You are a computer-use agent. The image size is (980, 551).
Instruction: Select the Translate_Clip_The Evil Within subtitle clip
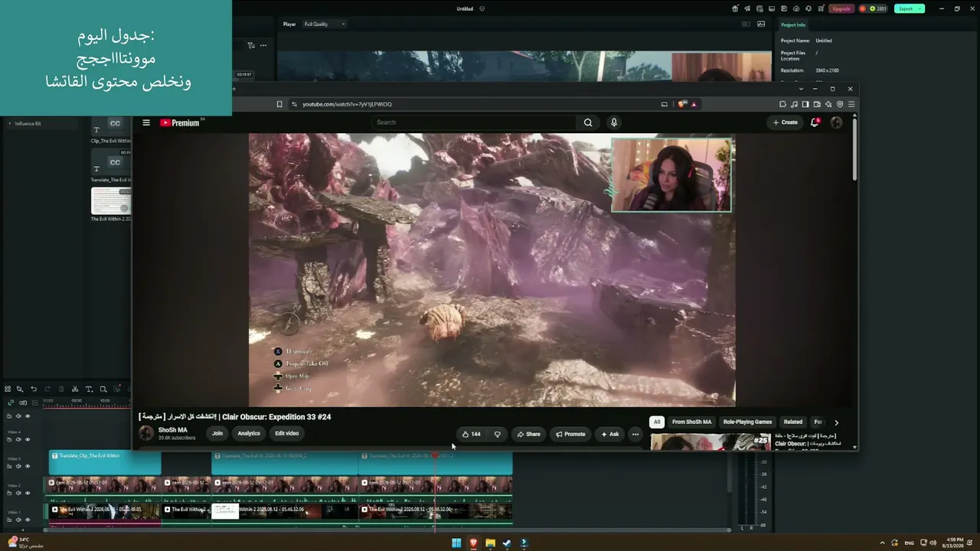pyautogui.click(x=105, y=462)
